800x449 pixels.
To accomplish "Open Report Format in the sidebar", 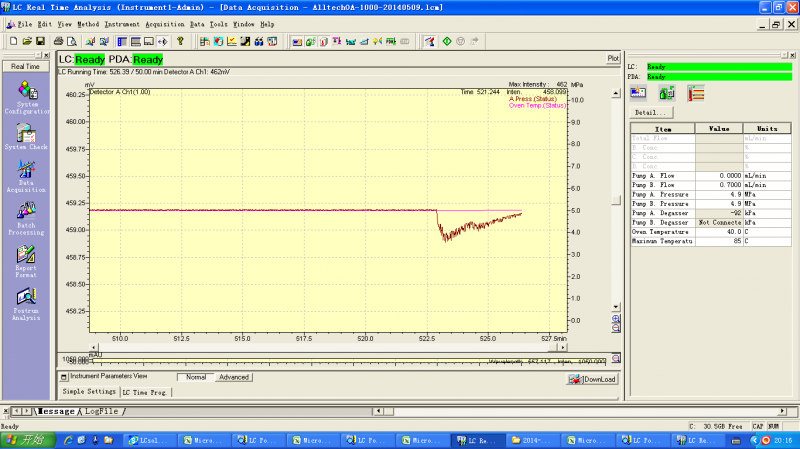I will (x=27, y=261).
